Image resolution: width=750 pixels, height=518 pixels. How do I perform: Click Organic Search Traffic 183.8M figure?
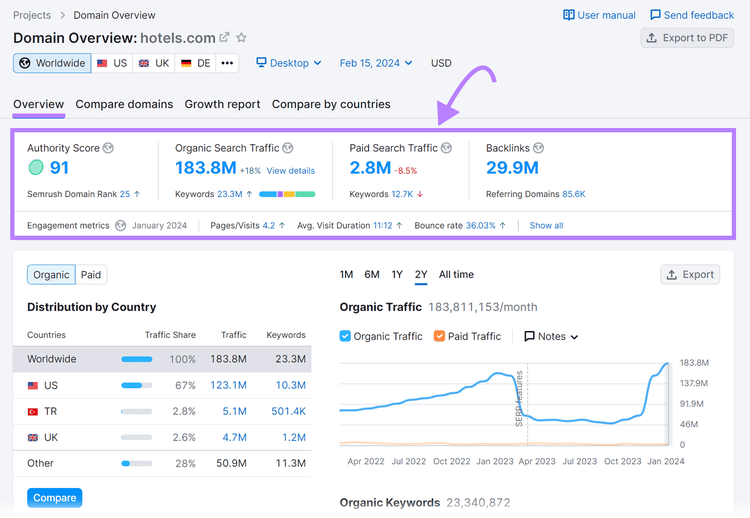[x=206, y=167]
